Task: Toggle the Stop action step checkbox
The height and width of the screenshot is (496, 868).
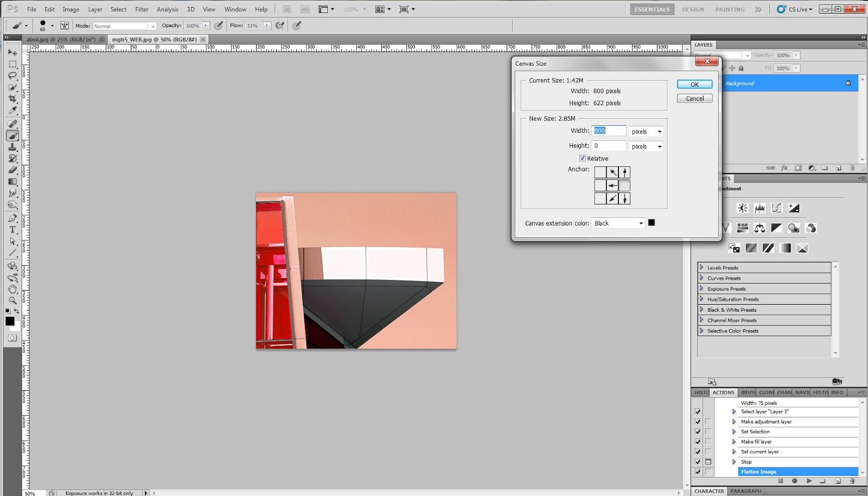Action: tap(698, 462)
